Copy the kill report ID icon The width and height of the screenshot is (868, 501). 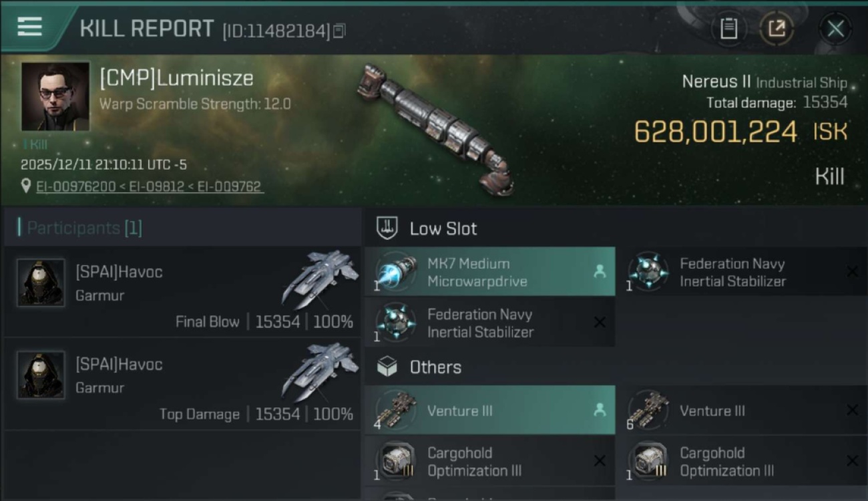coord(340,31)
